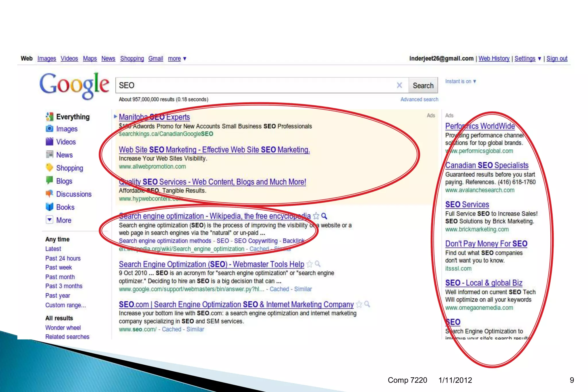Click the Discussions speech bubble icon
The height and width of the screenshot is (392, 588).
(x=49, y=194)
